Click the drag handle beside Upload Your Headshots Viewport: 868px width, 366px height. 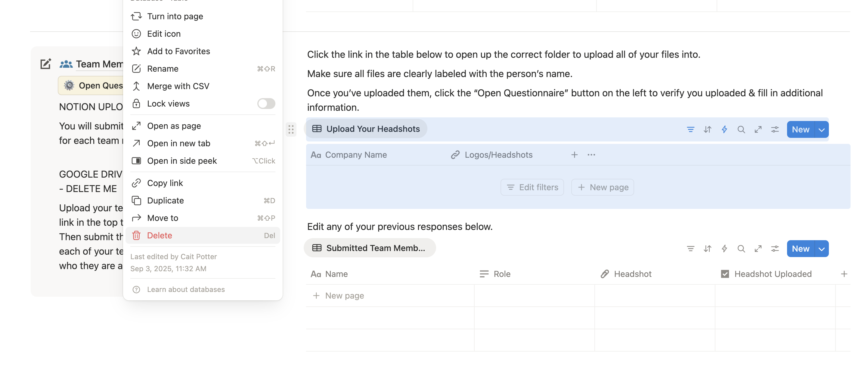[291, 129]
